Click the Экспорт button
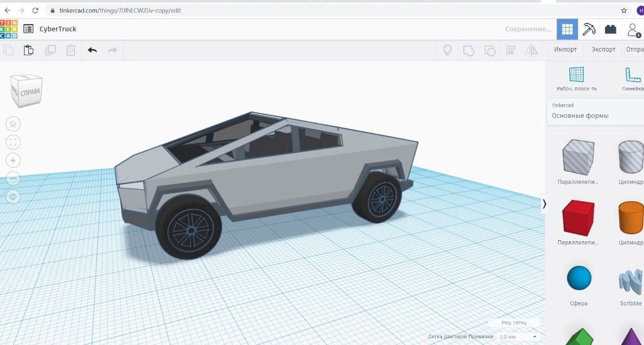Screen dimensions: 644x345 603,50
